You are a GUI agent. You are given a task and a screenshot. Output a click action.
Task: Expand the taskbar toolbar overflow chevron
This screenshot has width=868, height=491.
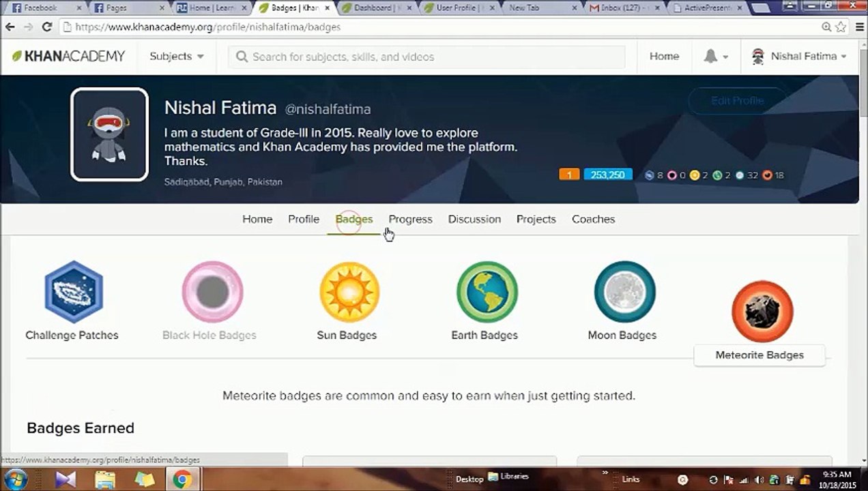point(606,473)
